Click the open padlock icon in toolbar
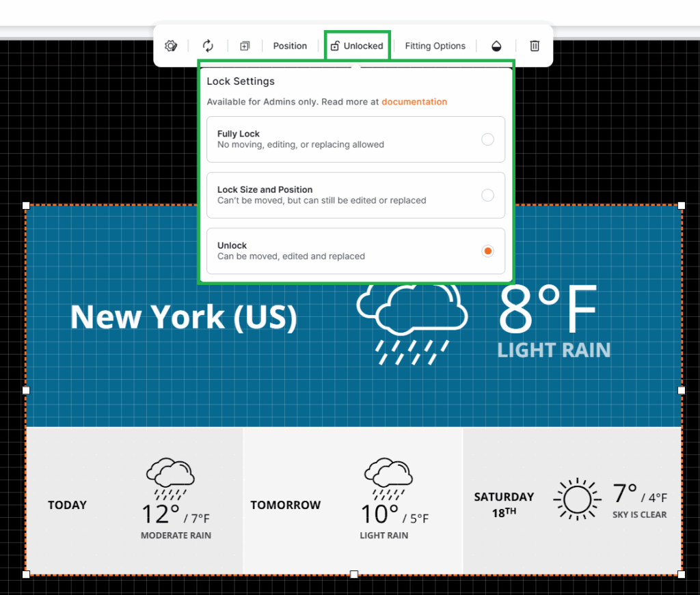 pos(335,46)
